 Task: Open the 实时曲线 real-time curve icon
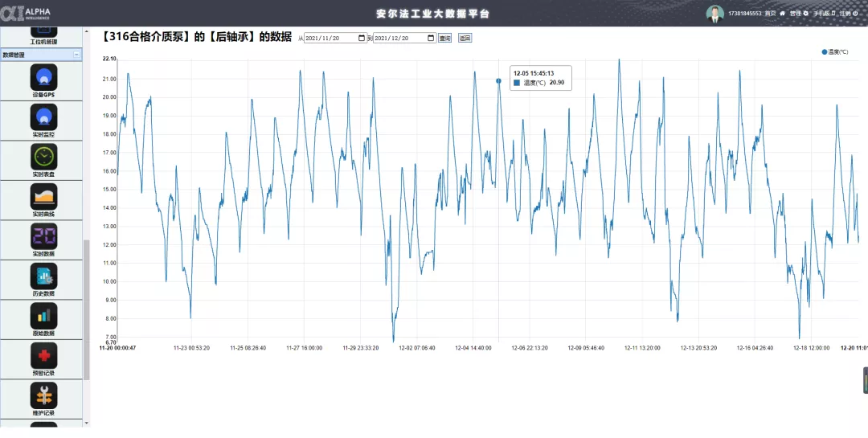pyautogui.click(x=43, y=196)
